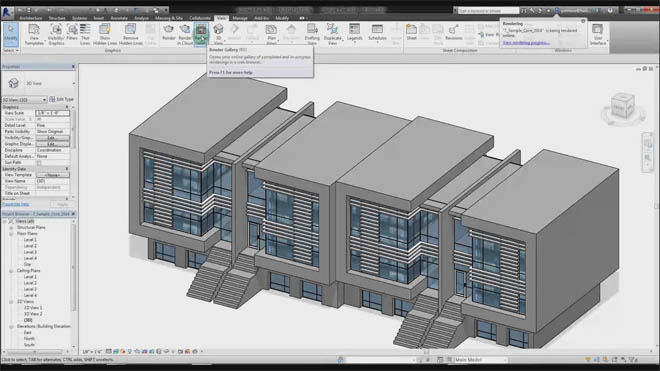Activate Remove Hidden Lines tool
Image resolution: width=660 pixels, height=371 pixels.
pos(130,34)
